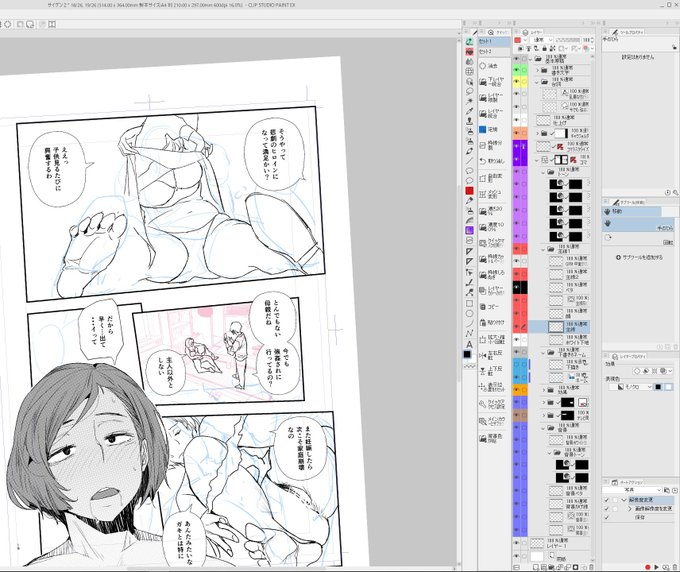Select the green Zoom magnifier tool
The height and width of the screenshot is (572, 680).
[x=469, y=42]
